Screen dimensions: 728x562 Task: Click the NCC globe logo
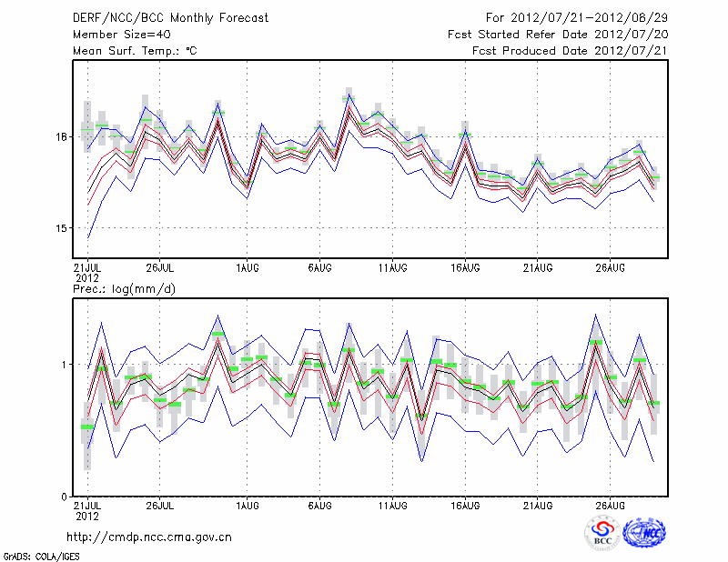click(x=644, y=533)
